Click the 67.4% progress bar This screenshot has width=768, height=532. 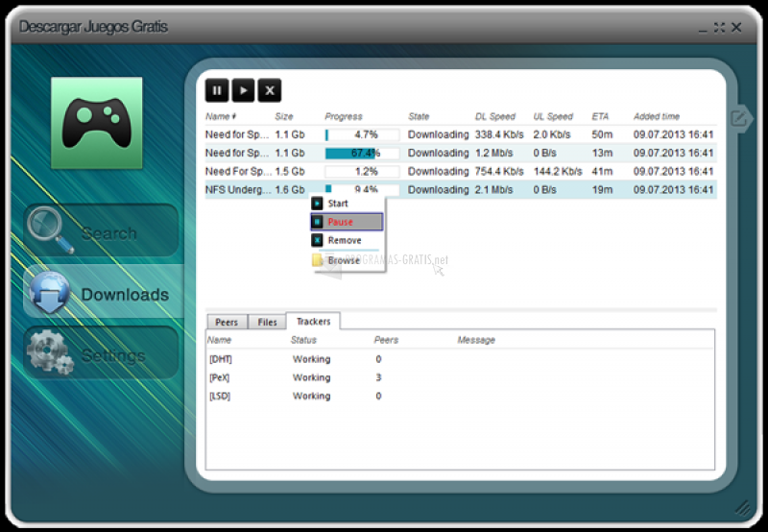(363, 154)
